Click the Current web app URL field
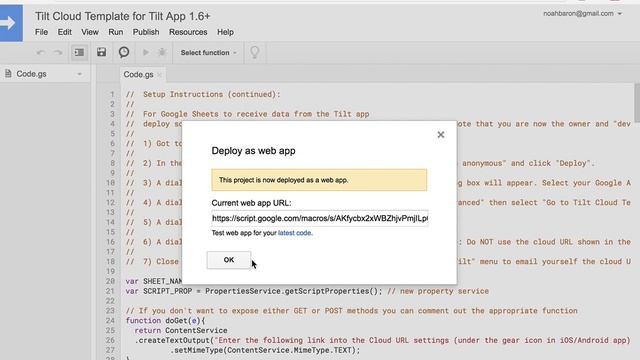Image resolution: width=640 pixels, height=360 pixels. (320, 218)
